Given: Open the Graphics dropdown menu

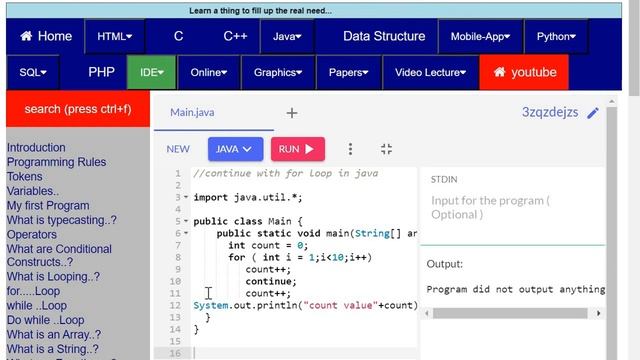Looking at the screenshot, I should tap(278, 72).
